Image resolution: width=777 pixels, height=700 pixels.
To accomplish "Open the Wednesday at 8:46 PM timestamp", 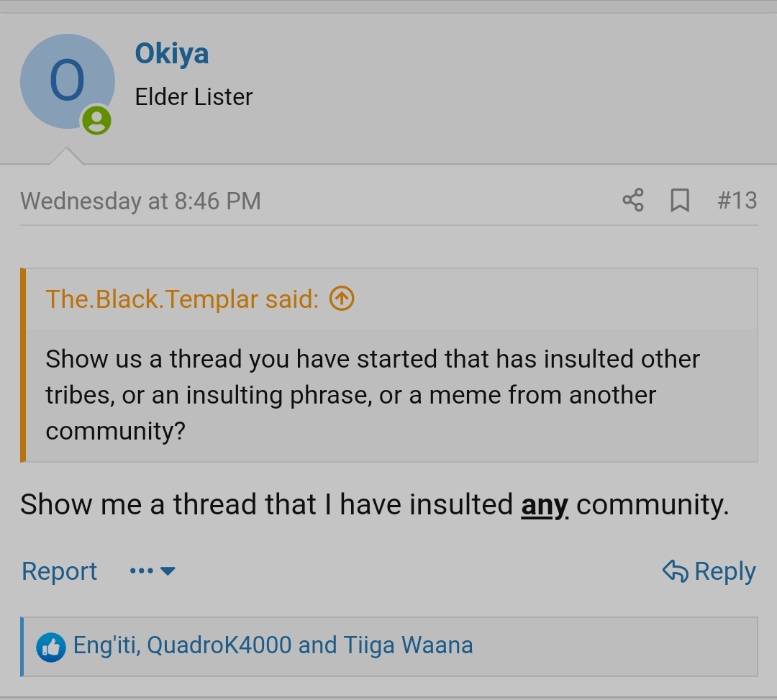I will pos(140,201).
